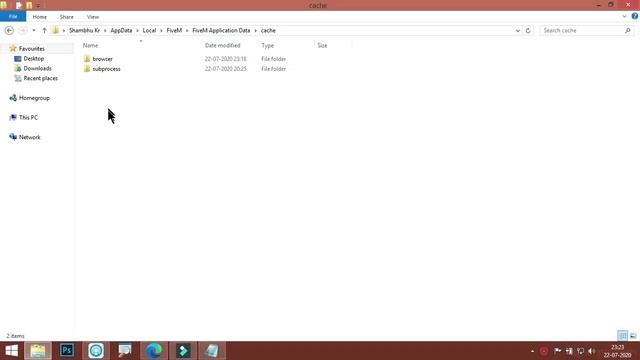Navigate to FiveM in address bar

click(174, 31)
